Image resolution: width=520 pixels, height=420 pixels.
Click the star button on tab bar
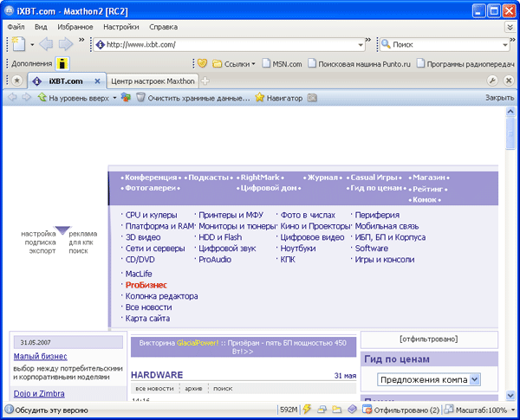tap(17, 81)
